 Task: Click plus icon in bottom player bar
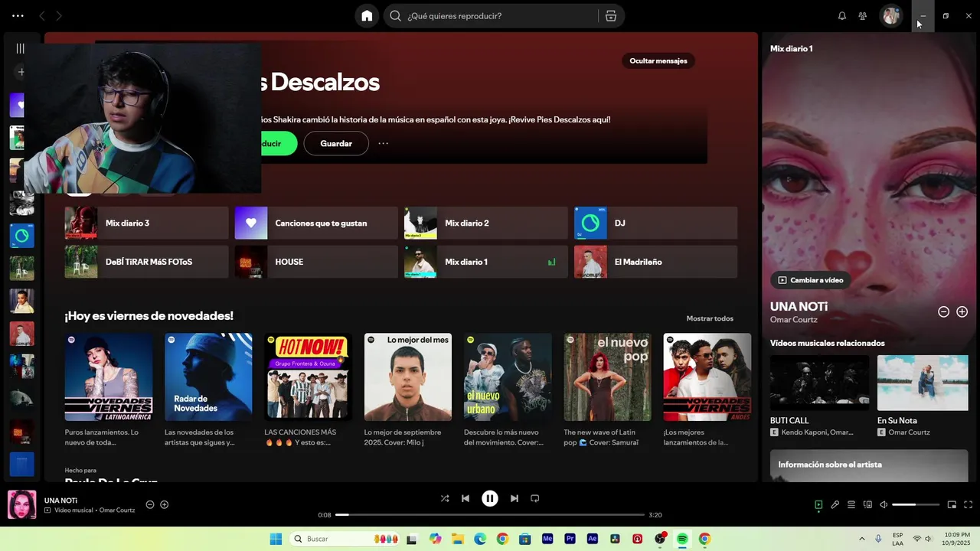coord(164,504)
